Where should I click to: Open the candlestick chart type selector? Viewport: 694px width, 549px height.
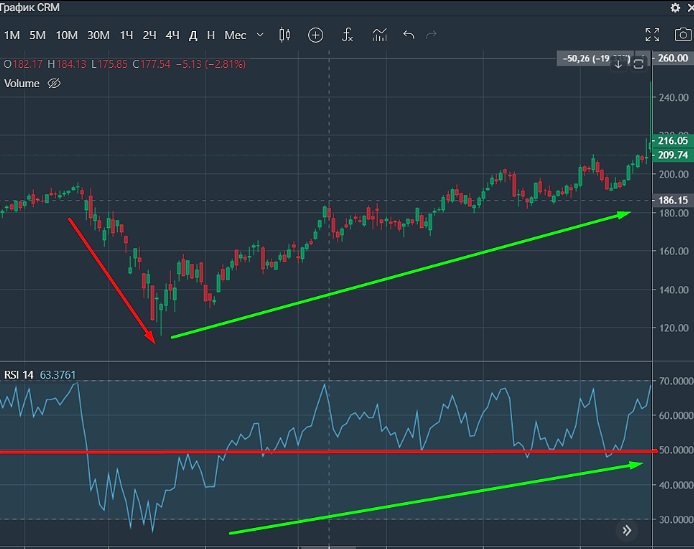(285, 35)
